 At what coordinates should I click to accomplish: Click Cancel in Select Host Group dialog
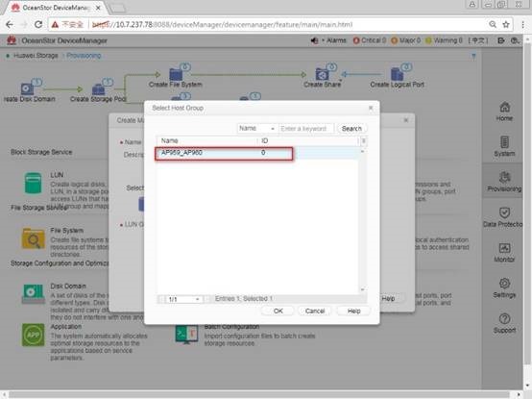pyautogui.click(x=315, y=312)
